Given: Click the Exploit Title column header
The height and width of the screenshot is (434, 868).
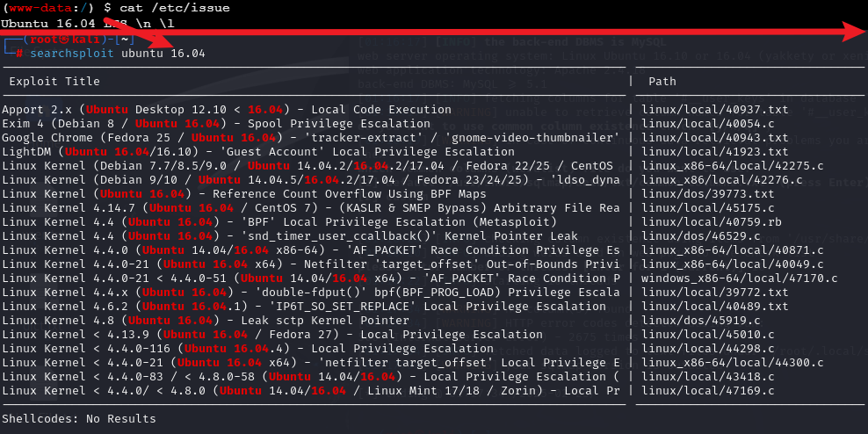Looking at the screenshot, I should pyautogui.click(x=54, y=82).
